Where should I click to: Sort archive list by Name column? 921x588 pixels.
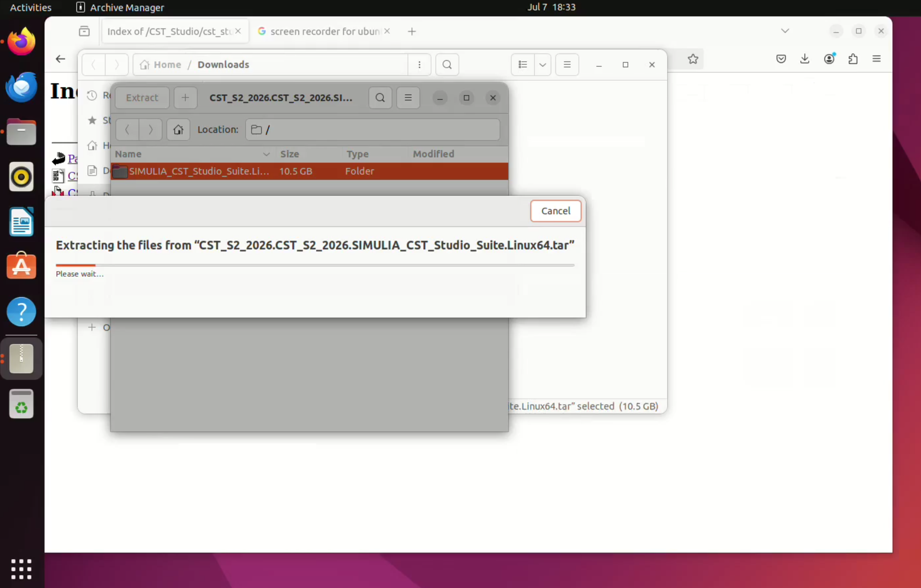pos(192,154)
